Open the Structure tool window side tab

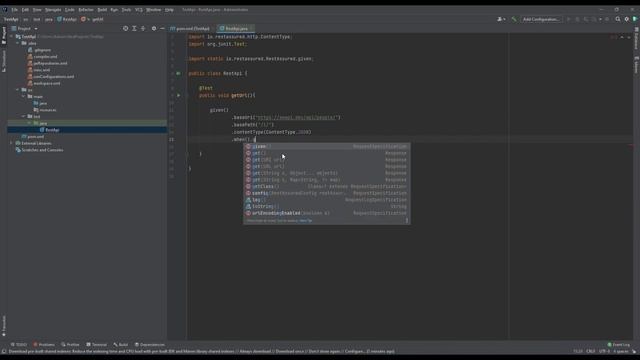(4, 61)
